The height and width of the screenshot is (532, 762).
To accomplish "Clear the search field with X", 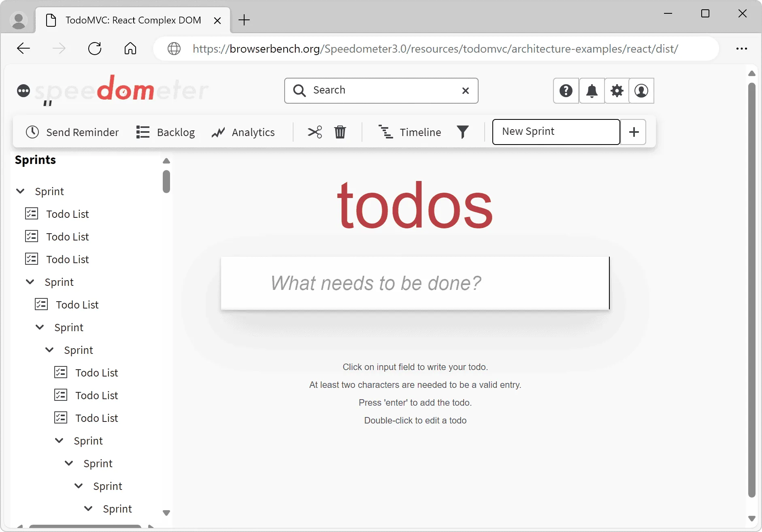I will pos(466,91).
